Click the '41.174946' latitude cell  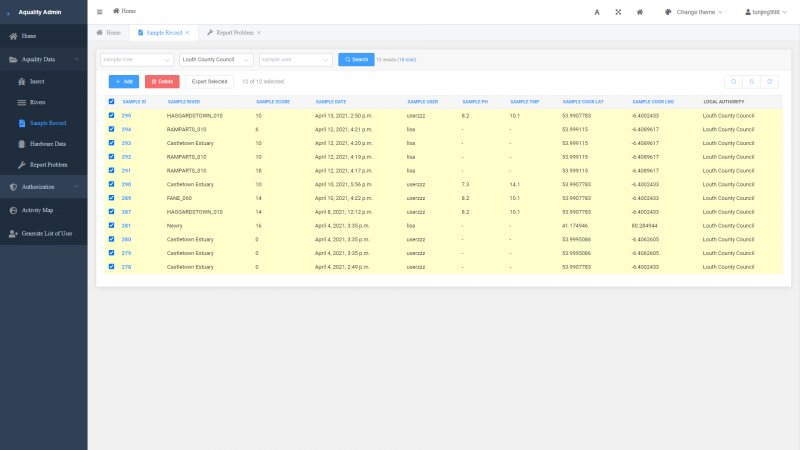(575, 226)
